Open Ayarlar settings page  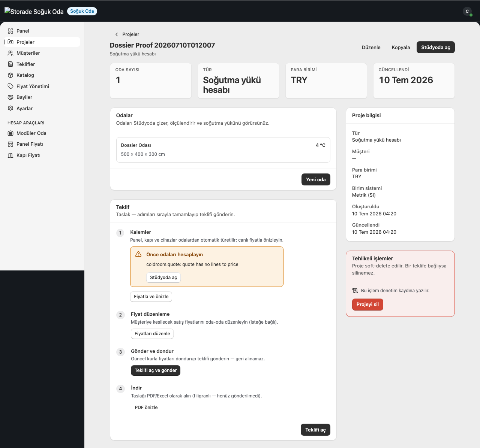coord(42,108)
